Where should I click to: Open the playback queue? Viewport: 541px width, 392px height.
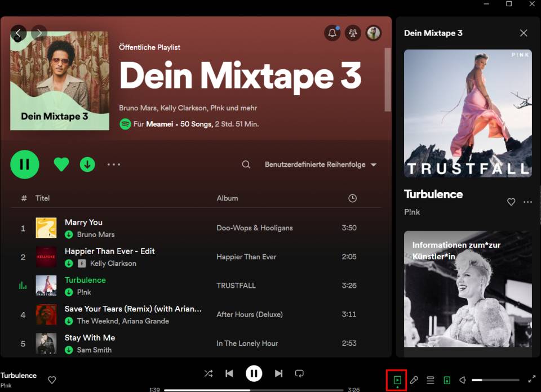pos(429,380)
